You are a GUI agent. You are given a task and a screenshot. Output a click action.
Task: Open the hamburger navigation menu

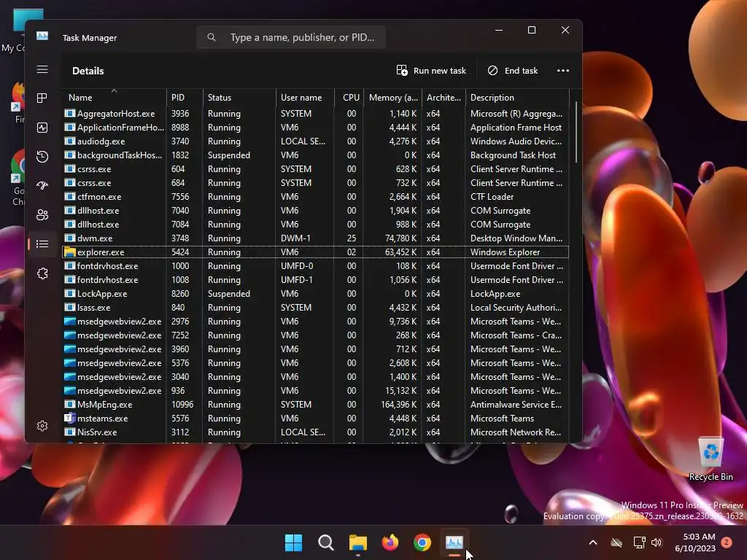42,69
